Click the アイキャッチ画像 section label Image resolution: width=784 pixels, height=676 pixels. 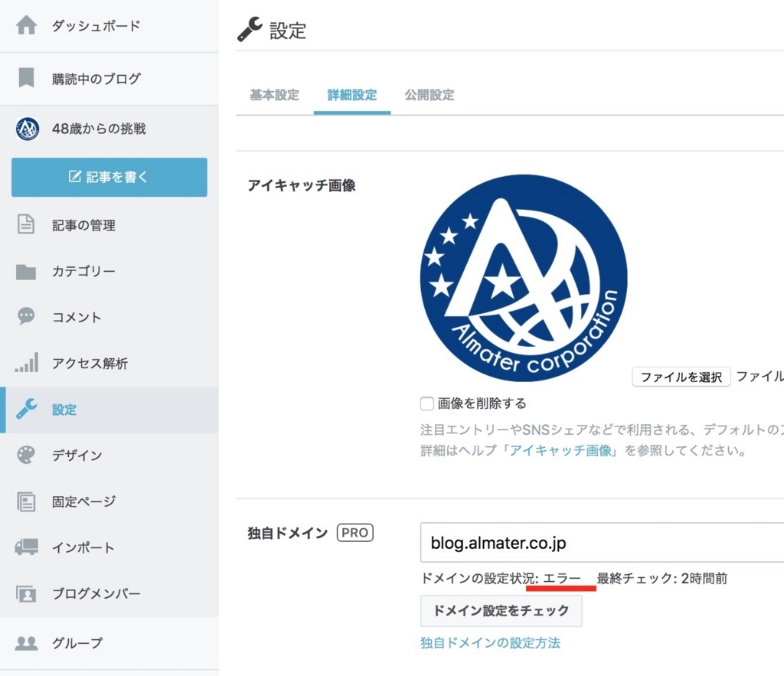pyautogui.click(x=302, y=185)
